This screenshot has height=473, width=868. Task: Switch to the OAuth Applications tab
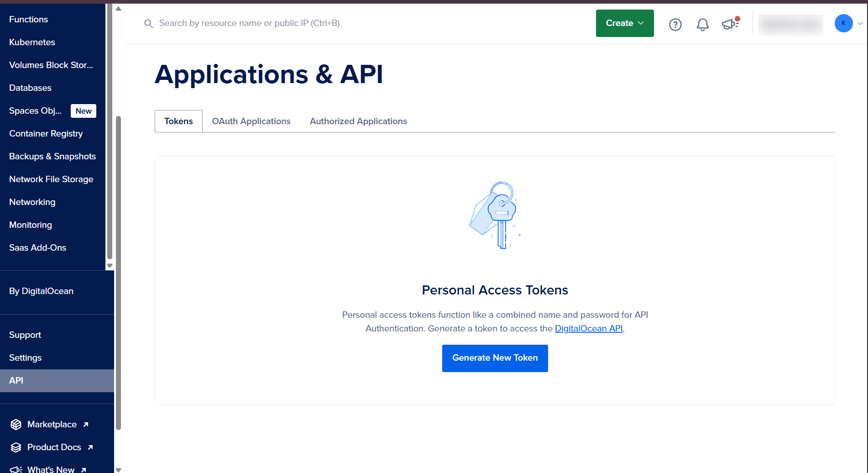[x=251, y=121]
